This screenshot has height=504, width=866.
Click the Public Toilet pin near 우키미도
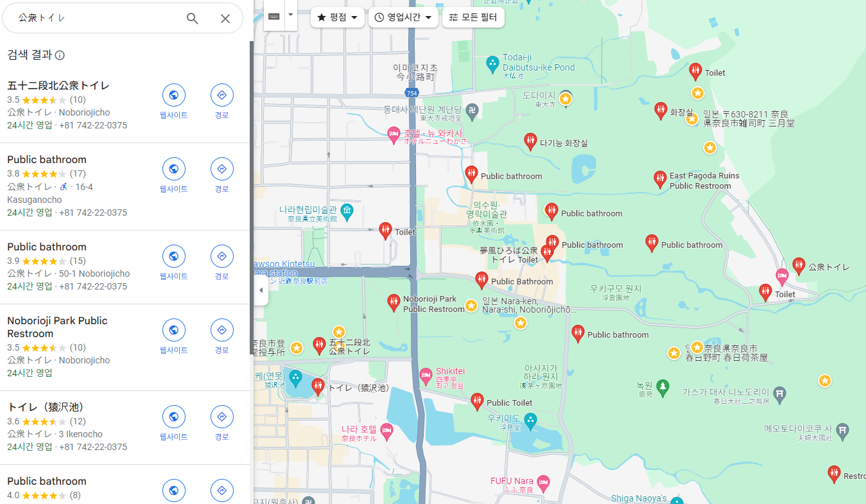[x=476, y=401]
